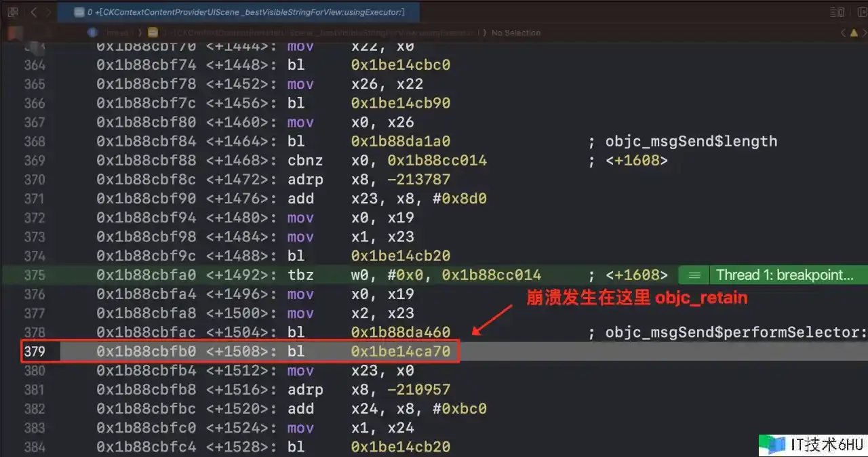This screenshot has width=868, height=457.
Task: Click the Thread 1: breakpoint annotation
Action: [786, 275]
